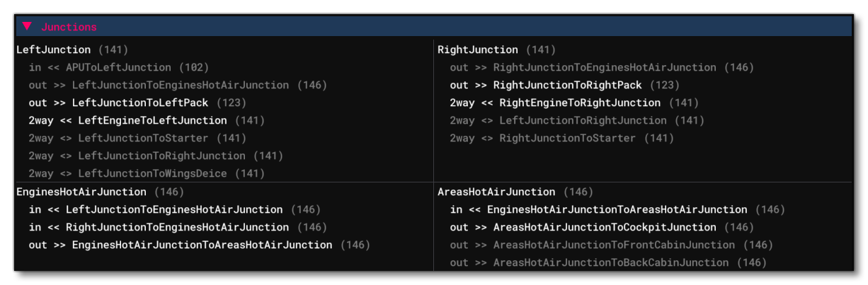This screenshot has height=285, width=868.
Task: Click LeftJunctionToLeftPack output entry
Action: (139, 103)
